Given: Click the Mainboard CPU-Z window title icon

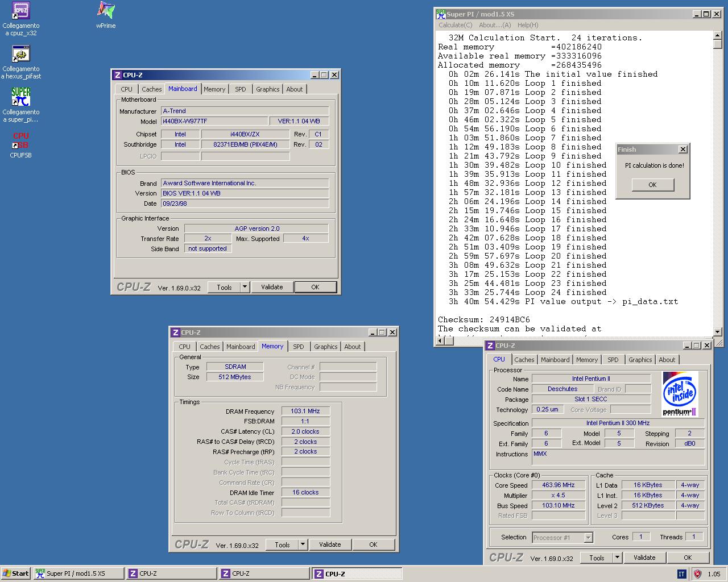Looking at the screenshot, I should coord(117,75).
